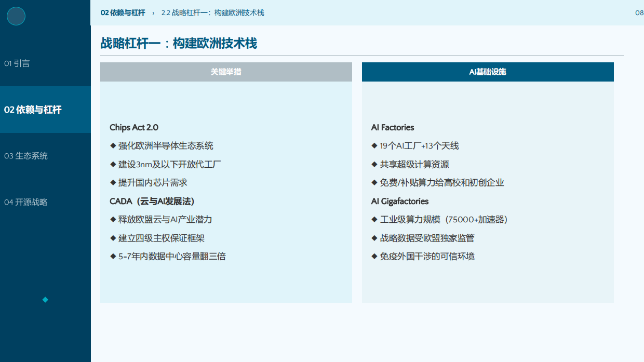Select the AI Gigafactories heading
The width and height of the screenshot is (644, 362).
pyautogui.click(x=400, y=201)
